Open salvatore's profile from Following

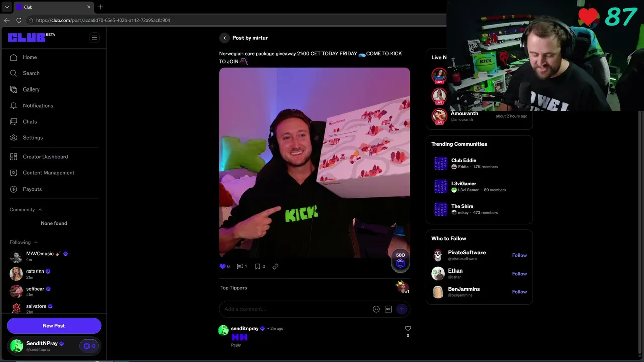36,308
